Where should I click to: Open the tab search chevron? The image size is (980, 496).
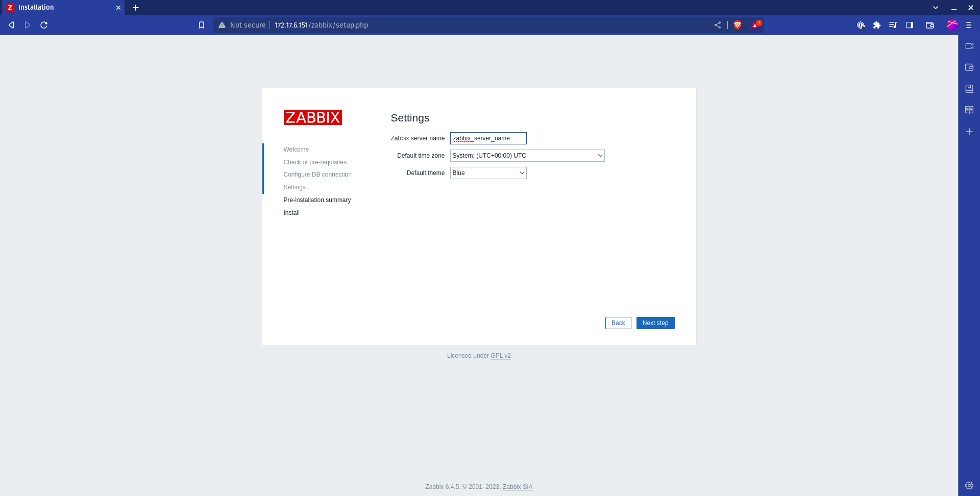936,8
